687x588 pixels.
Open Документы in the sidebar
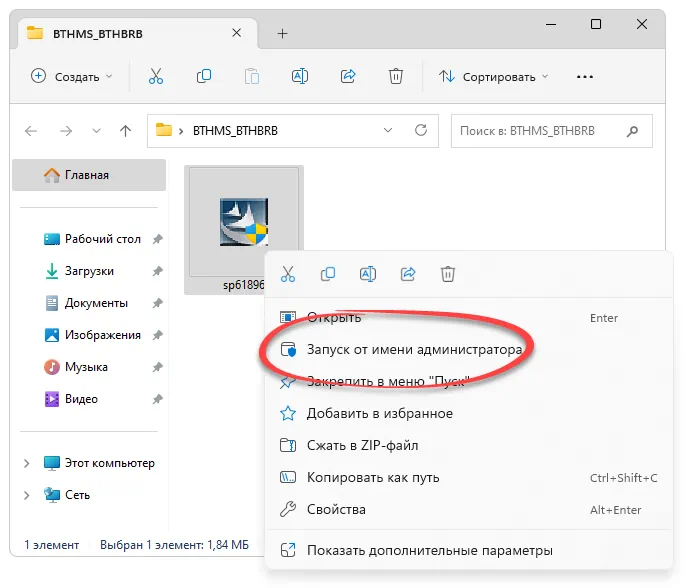(x=89, y=303)
